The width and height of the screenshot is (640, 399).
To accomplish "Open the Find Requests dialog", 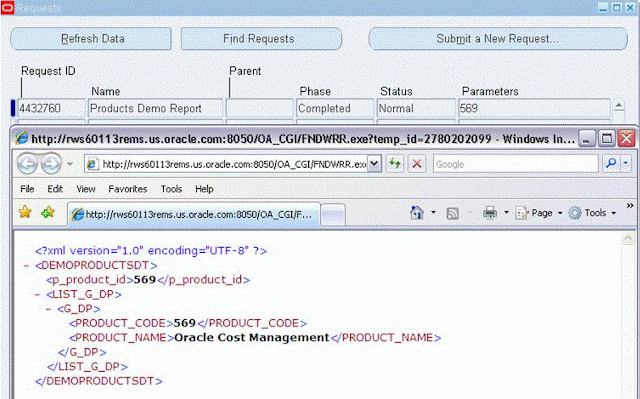I will (x=261, y=39).
